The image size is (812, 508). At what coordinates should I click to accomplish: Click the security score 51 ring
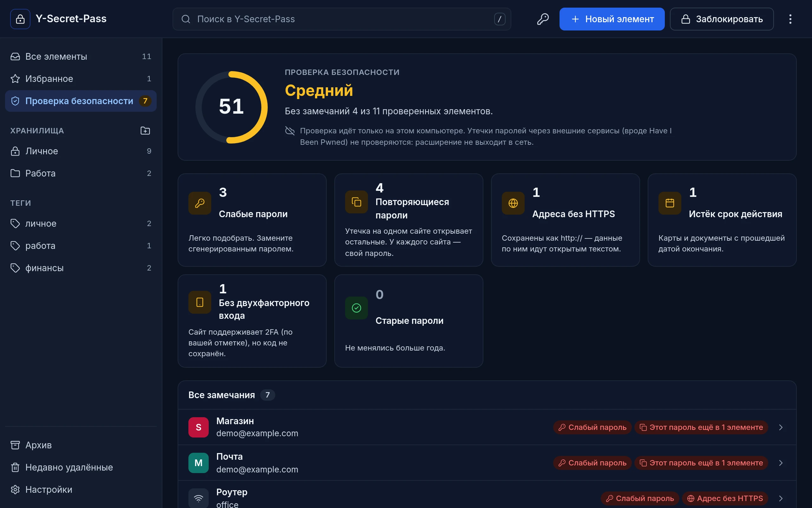click(x=231, y=107)
